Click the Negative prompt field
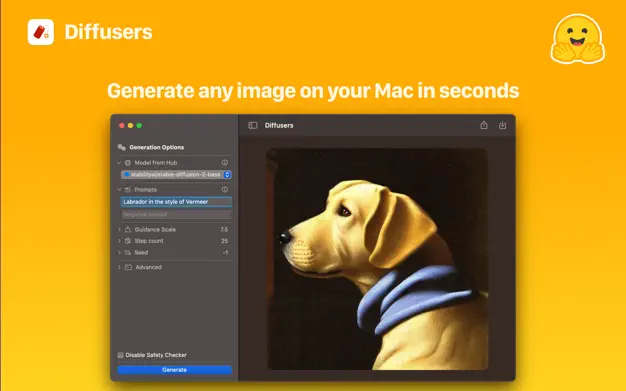The image size is (626, 391). [176, 214]
